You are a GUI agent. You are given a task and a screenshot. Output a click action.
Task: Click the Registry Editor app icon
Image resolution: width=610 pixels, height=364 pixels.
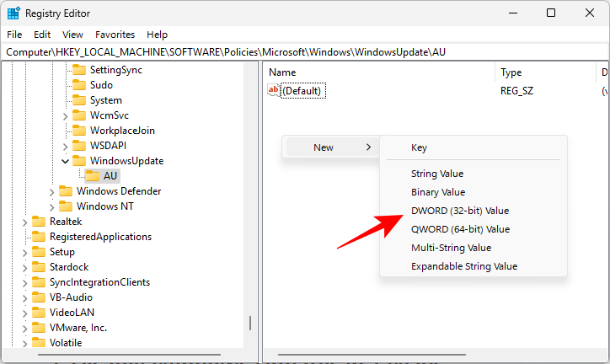(x=13, y=13)
